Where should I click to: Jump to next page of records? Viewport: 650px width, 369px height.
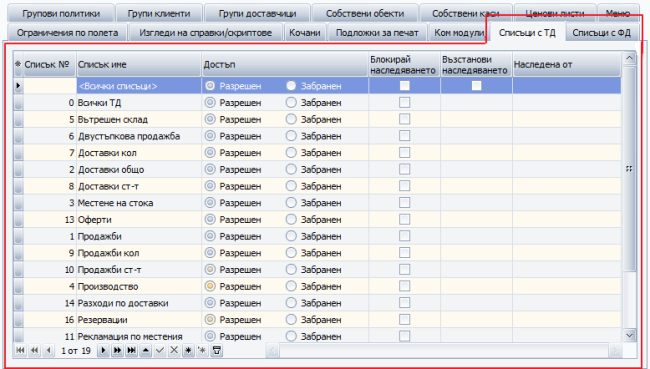117,350
